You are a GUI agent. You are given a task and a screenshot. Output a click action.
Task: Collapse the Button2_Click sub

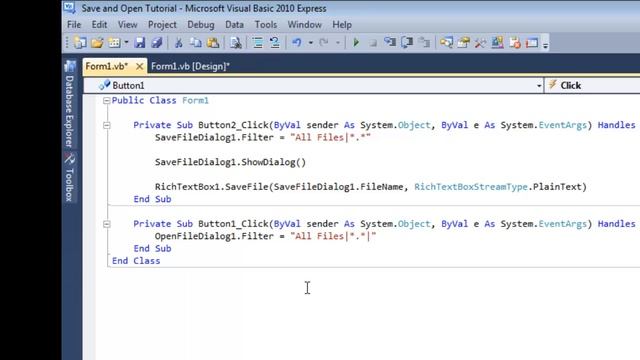pyautogui.click(x=107, y=125)
